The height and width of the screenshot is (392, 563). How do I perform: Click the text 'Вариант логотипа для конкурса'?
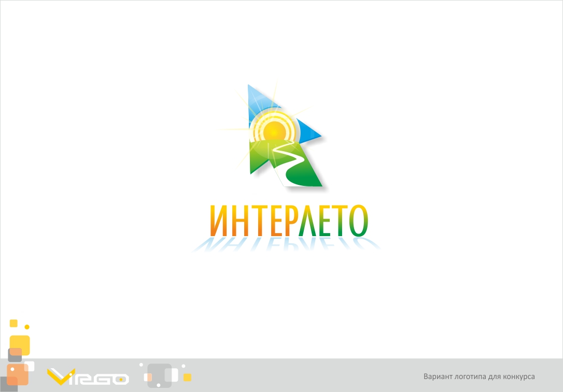(x=479, y=376)
